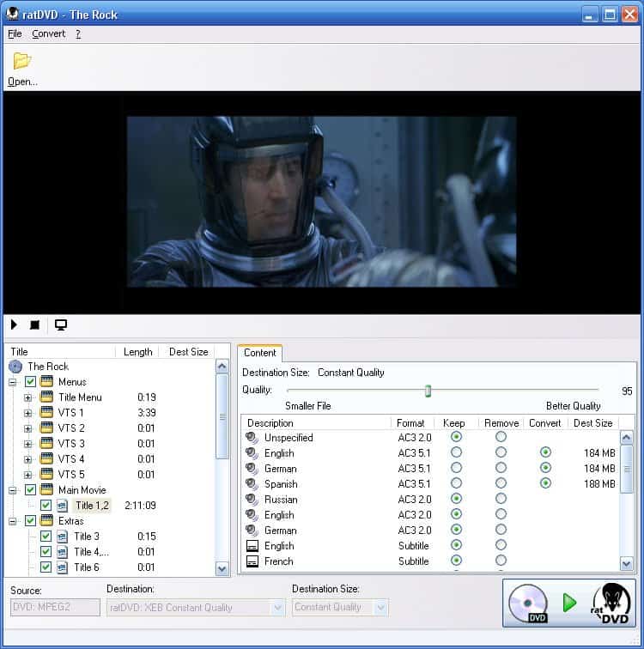The height and width of the screenshot is (649, 644).
Task: Click the Russian audio track speaker icon
Action: 252,500
